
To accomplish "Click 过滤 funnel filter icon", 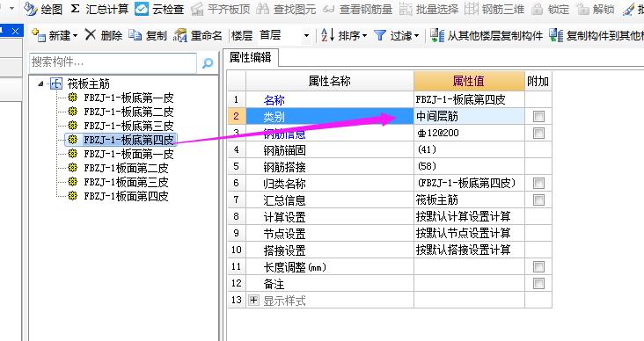I will (380, 36).
